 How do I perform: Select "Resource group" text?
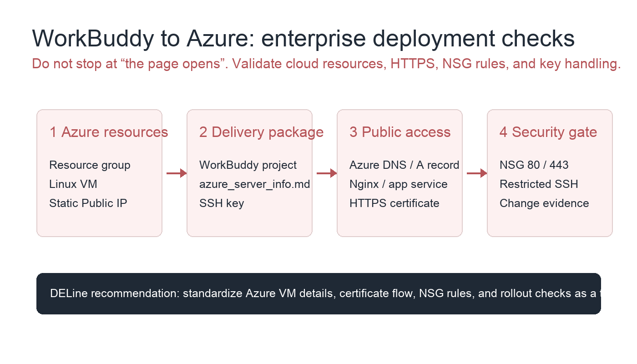coord(90,165)
